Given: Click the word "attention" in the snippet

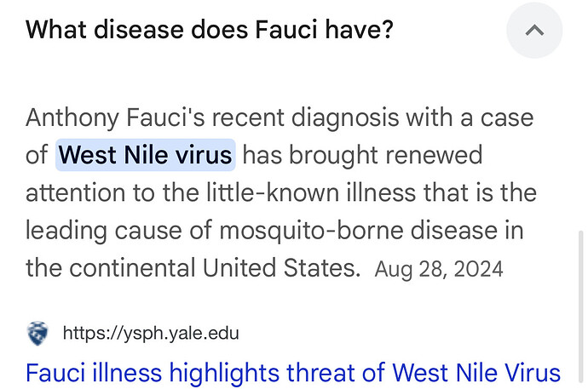Looking at the screenshot, I should pyautogui.click(x=75, y=193).
